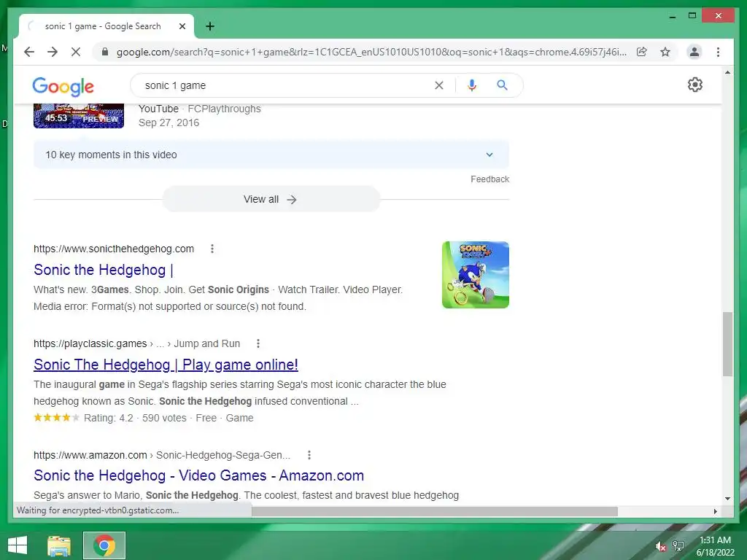Open the Windows Start menu
Image resolution: width=747 pixels, height=560 pixels.
tap(18, 545)
